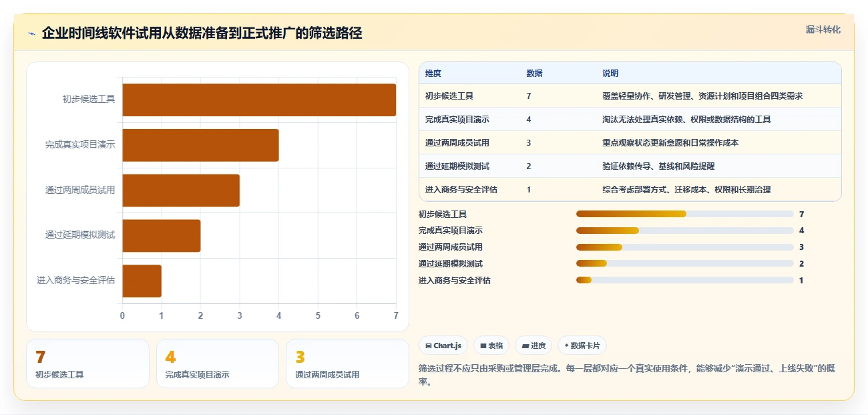Viewport: 868px width, 415px height.
Task: Select the 进度 chip
Action: [533, 345]
